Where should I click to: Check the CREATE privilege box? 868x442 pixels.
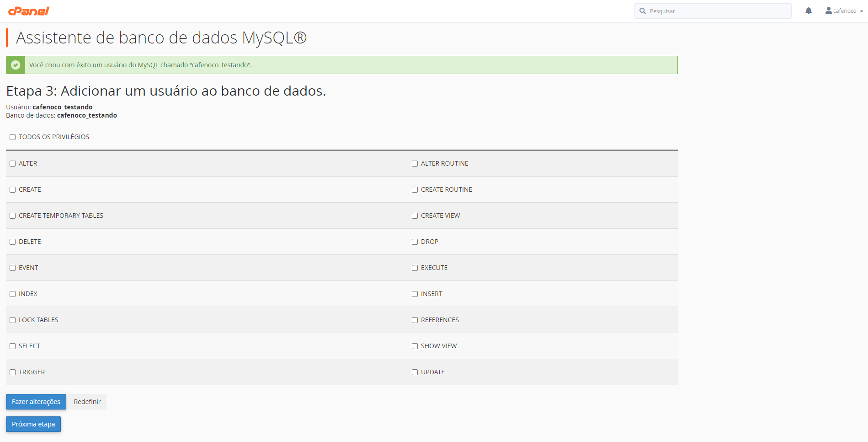(x=13, y=189)
